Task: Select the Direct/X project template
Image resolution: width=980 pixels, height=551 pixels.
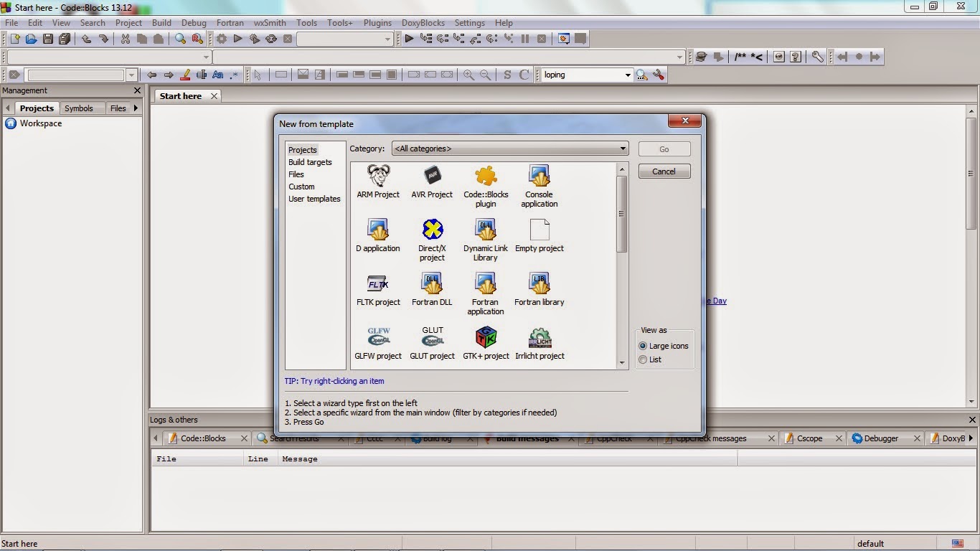Action: 432,240
